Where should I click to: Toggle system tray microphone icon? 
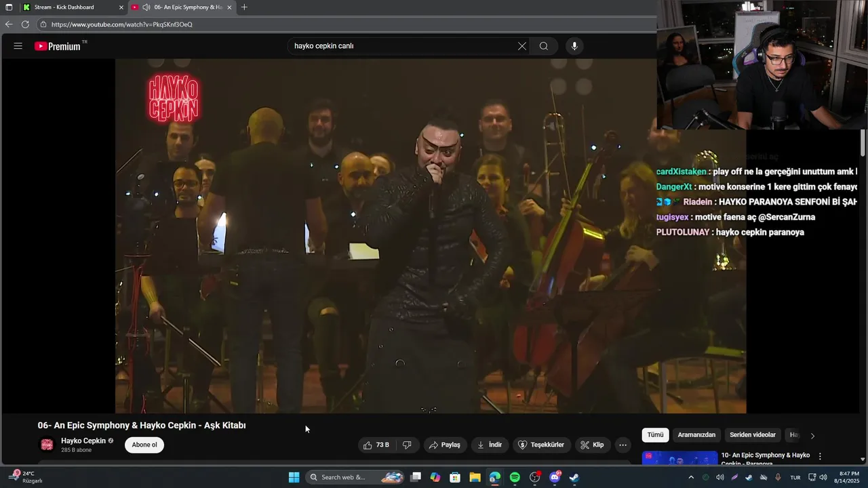[x=778, y=477]
